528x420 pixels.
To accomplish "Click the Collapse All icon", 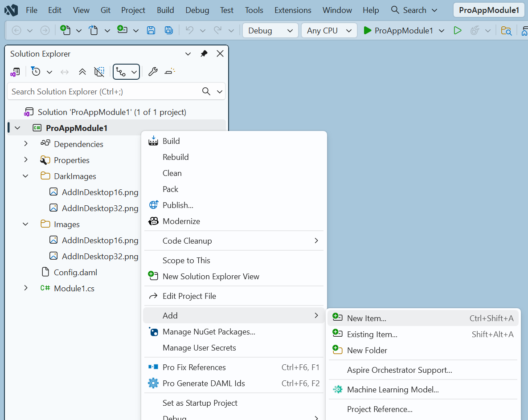I will pos(82,72).
